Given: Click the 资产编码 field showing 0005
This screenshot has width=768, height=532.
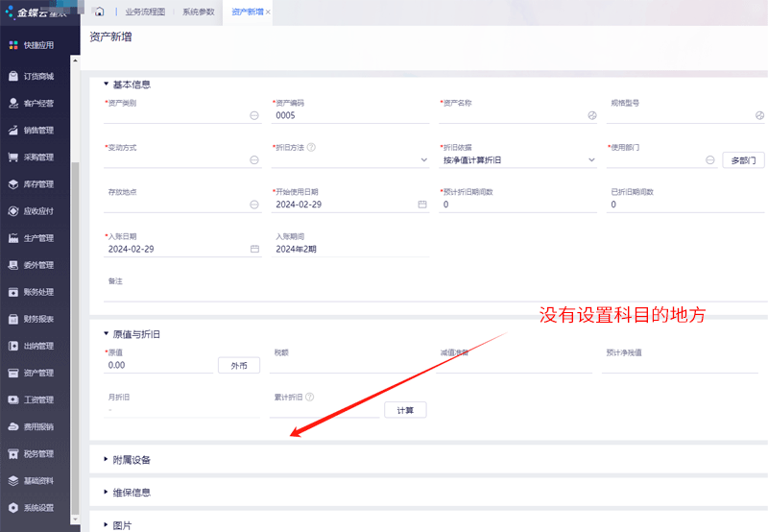Looking at the screenshot, I should click(x=350, y=115).
